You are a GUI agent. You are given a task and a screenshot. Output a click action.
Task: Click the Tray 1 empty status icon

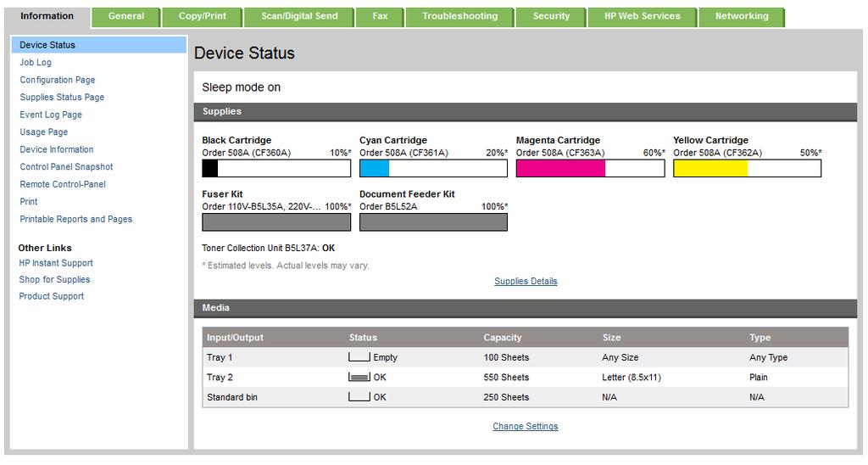pyautogui.click(x=359, y=357)
